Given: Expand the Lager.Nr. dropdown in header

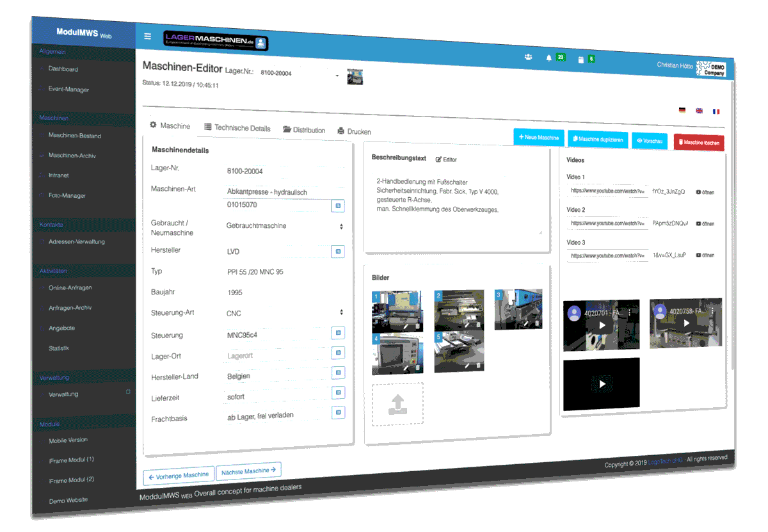Looking at the screenshot, I should pos(337,76).
